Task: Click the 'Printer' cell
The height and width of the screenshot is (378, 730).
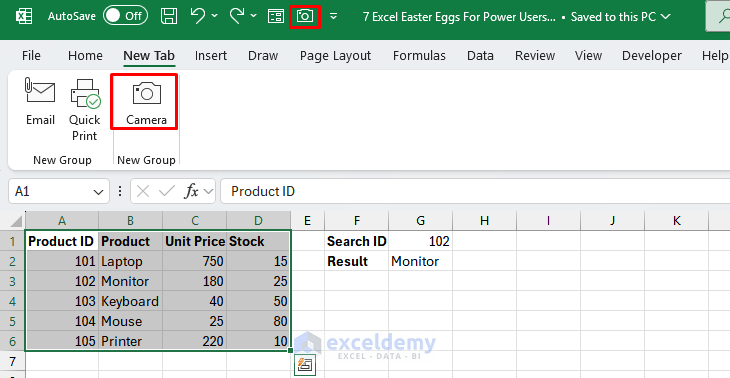Action: point(130,342)
